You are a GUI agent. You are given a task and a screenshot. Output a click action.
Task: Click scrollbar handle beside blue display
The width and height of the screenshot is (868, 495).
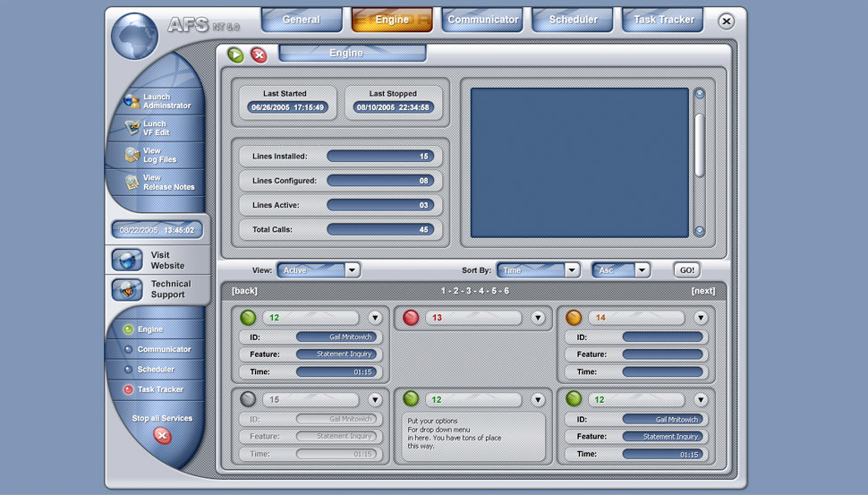tap(699, 146)
